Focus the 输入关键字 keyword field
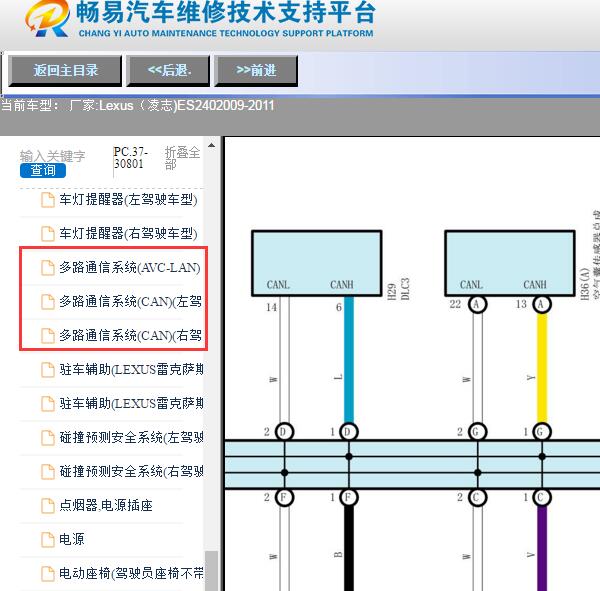Viewport: 600px width, 591px height. (x=52, y=156)
